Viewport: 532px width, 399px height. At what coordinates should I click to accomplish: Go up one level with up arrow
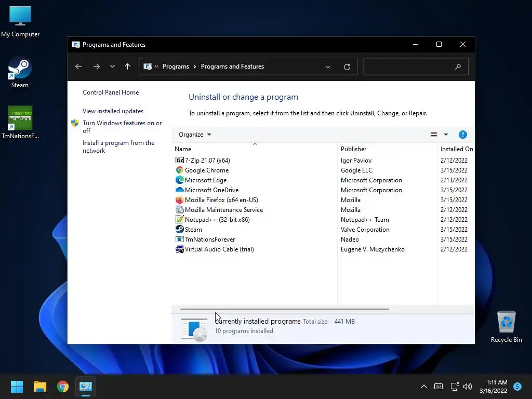coord(127,66)
